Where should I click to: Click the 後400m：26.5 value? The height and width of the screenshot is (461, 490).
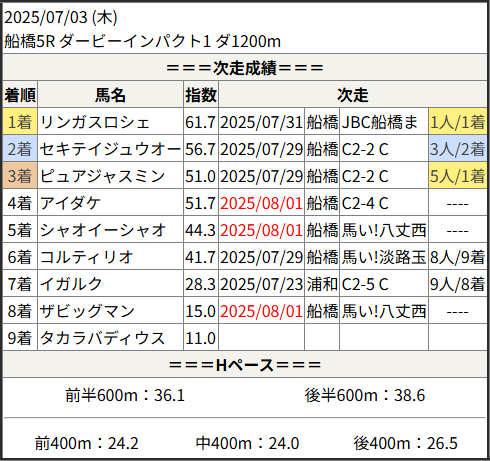(x=406, y=443)
